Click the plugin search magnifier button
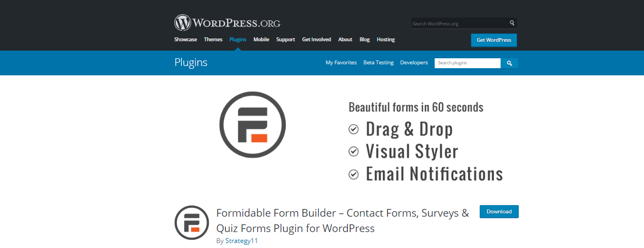 (509, 63)
